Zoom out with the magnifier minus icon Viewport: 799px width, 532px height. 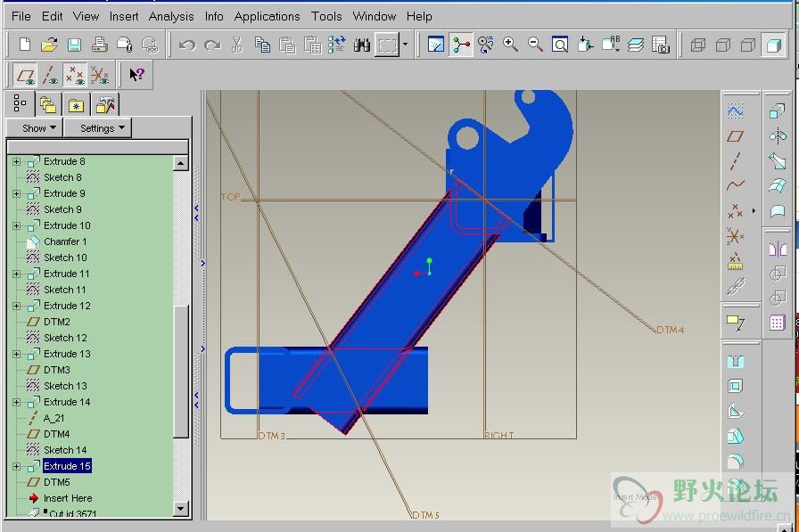point(535,45)
